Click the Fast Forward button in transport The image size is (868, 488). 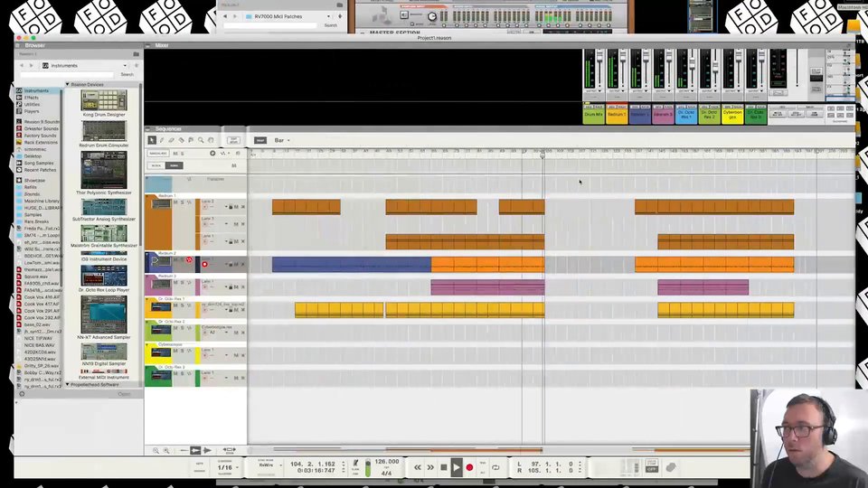point(430,467)
